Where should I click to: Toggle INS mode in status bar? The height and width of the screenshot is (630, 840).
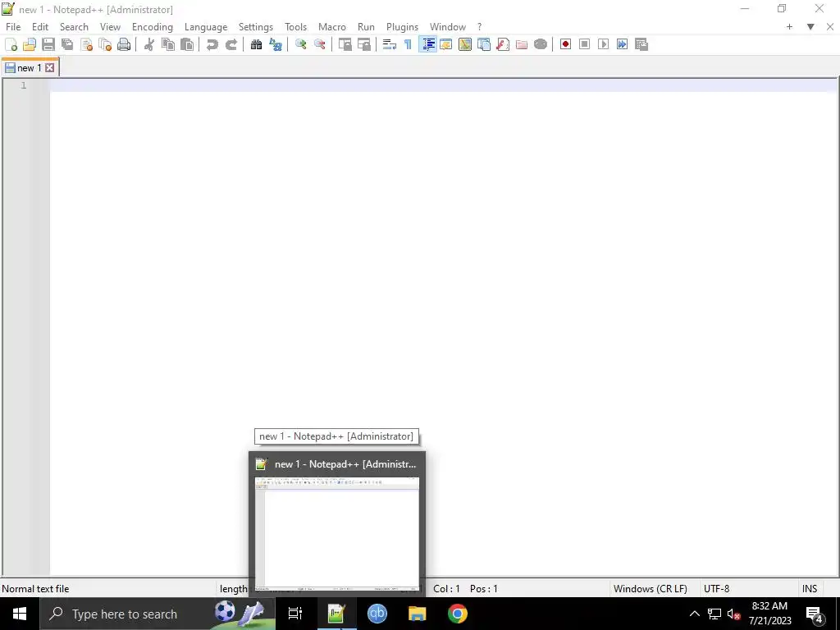point(810,589)
